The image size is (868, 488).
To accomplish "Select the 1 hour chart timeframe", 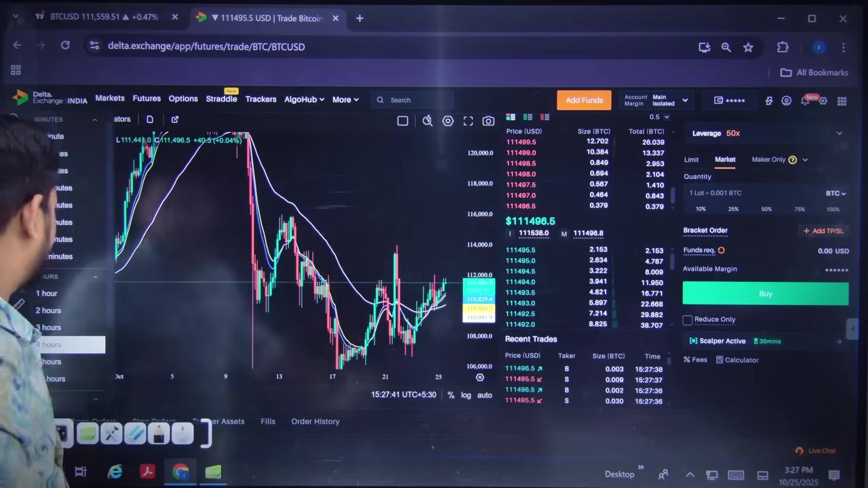I will coord(46,293).
